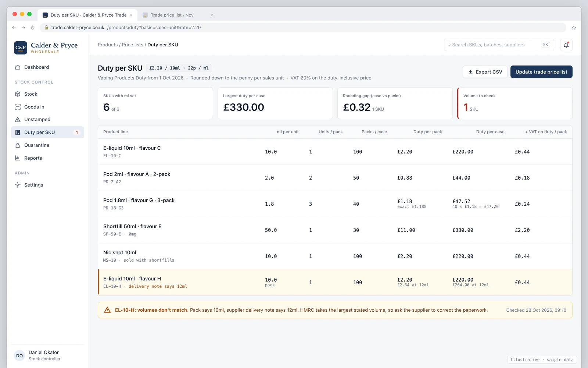Click Export CSV button
This screenshot has width=588, height=368.
pyautogui.click(x=485, y=72)
